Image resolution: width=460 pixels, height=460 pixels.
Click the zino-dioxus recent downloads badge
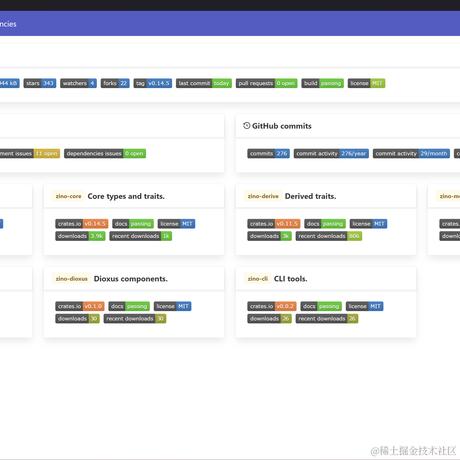coord(135,319)
